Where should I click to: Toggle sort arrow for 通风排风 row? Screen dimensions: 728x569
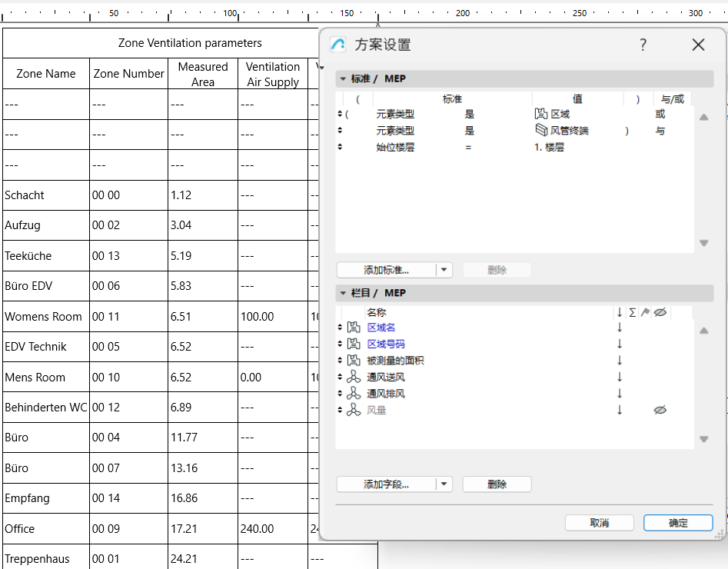tap(620, 394)
